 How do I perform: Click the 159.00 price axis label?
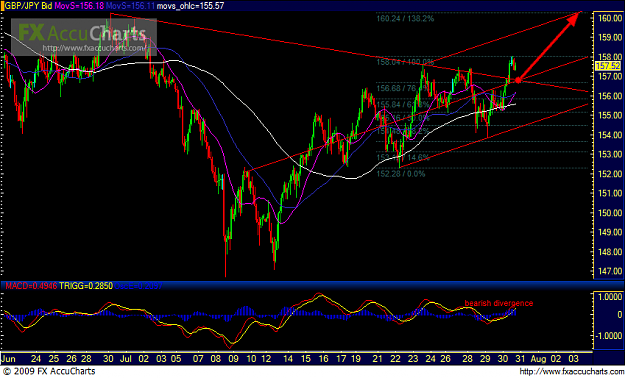click(x=610, y=37)
